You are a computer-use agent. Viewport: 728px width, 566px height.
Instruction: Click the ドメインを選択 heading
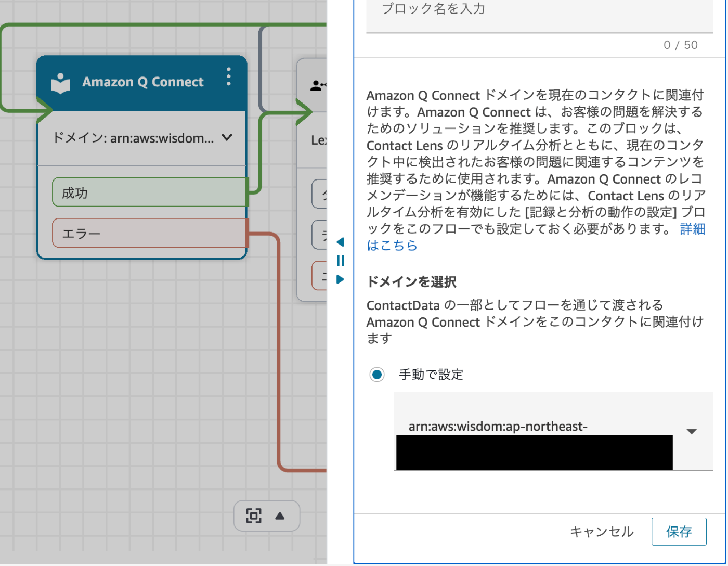coord(411,282)
